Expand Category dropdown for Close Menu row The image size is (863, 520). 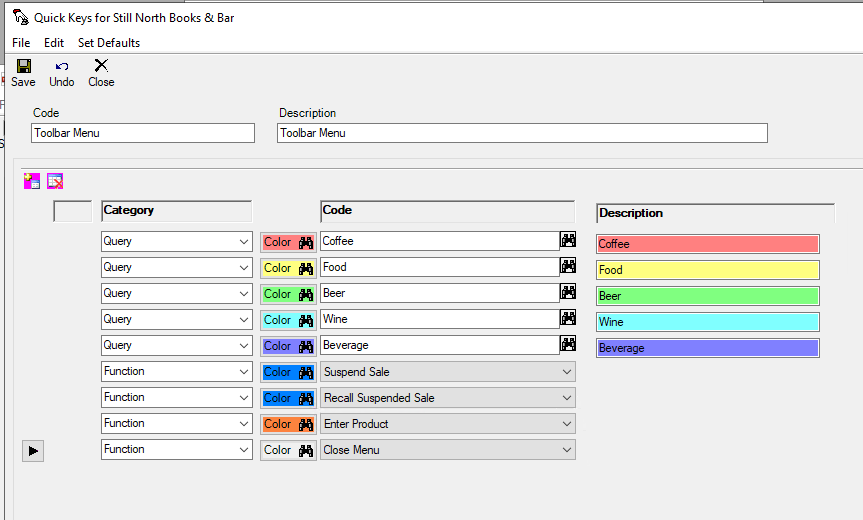(x=244, y=450)
